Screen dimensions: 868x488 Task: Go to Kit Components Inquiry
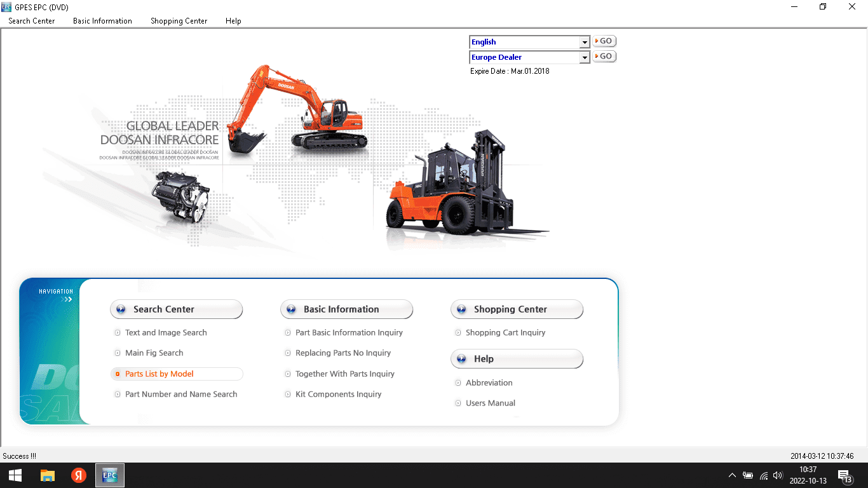pos(338,395)
